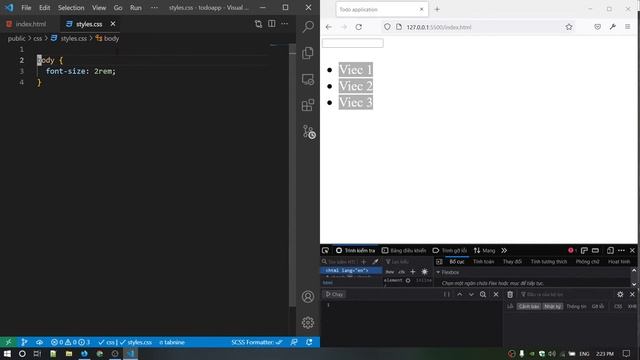Image resolution: width=640 pixels, height=360 pixels.
Task: Click line number 4 in gutter
Action: 22,82
